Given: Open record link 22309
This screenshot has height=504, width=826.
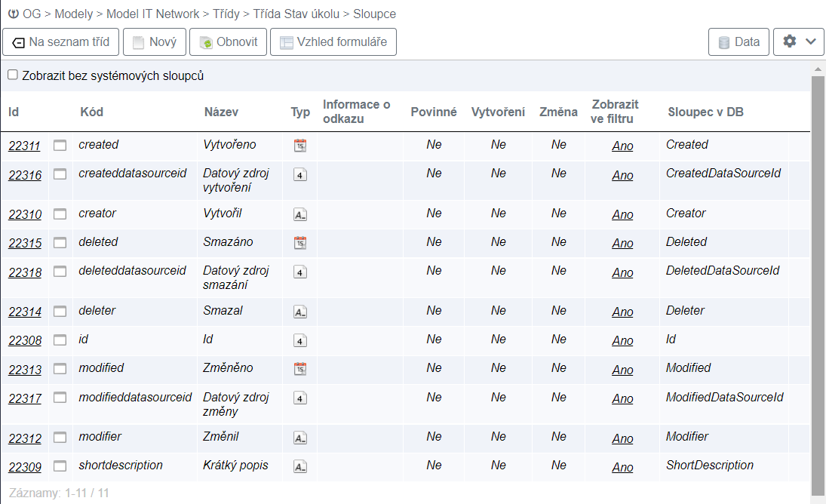Looking at the screenshot, I should click(25, 467).
